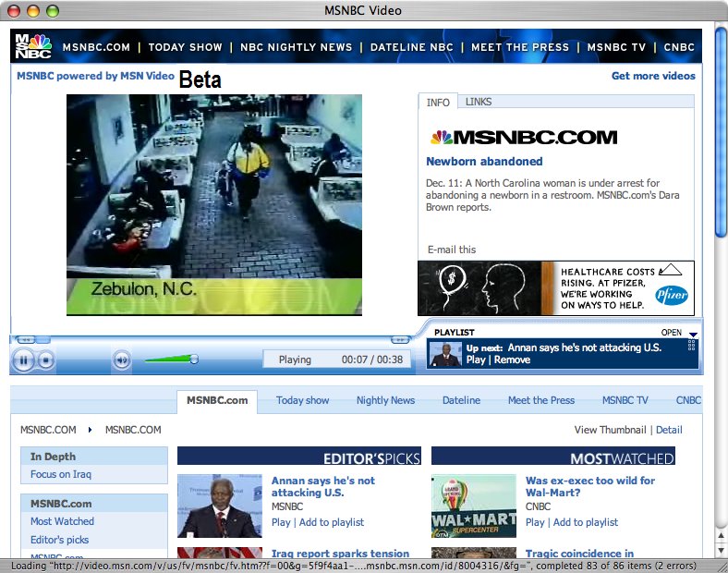Screen dimensions: 728x573
Task: Click the volume slider handle
Action: pyautogui.click(x=194, y=359)
